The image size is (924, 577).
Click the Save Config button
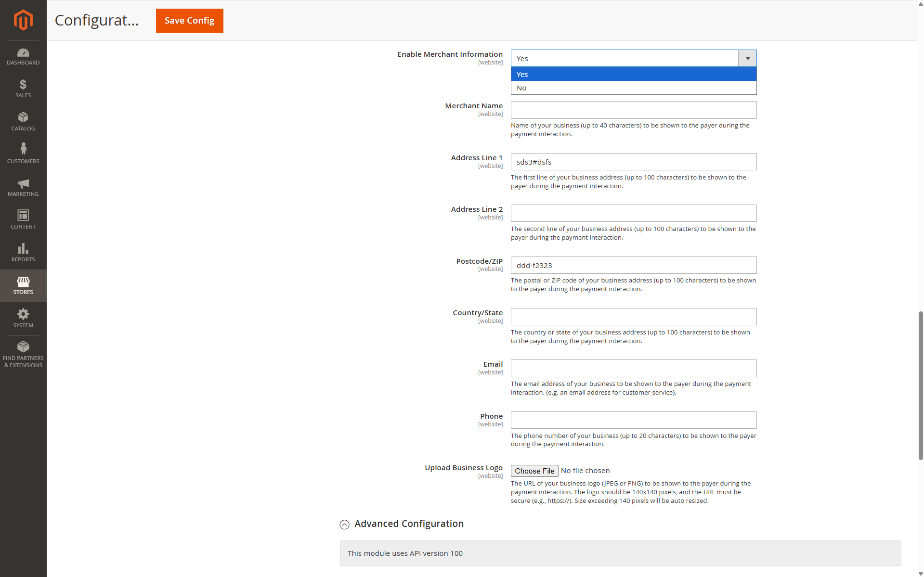click(190, 21)
